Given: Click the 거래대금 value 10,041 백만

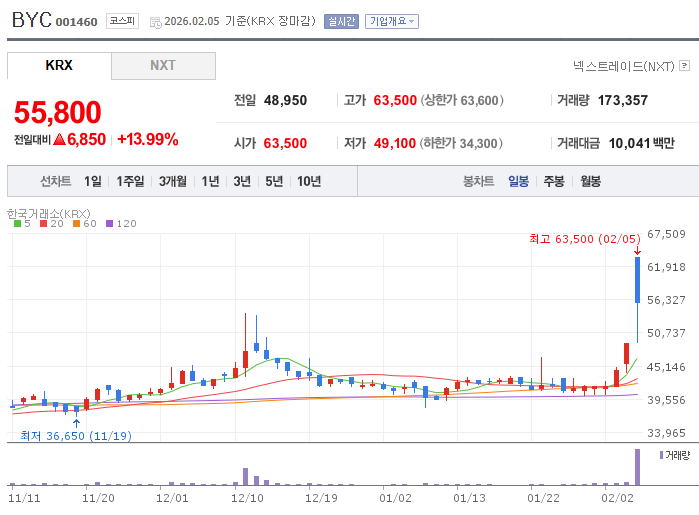Looking at the screenshot, I should click(x=641, y=143).
